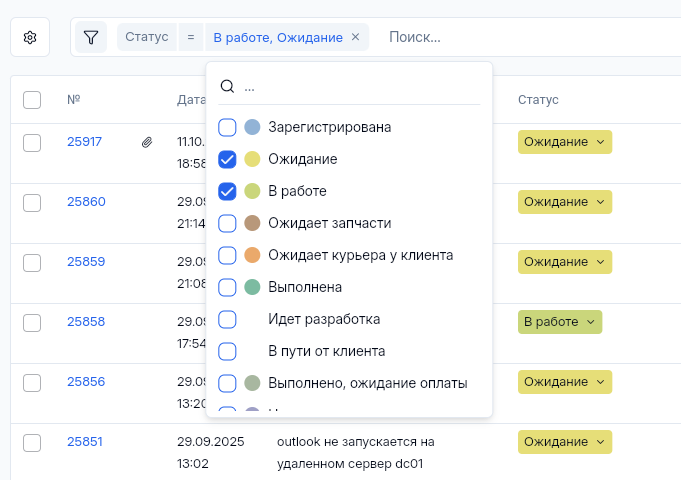This screenshot has width=681, height=480.
Task: Click the filter funnel icon
Action: pos(91,38)
